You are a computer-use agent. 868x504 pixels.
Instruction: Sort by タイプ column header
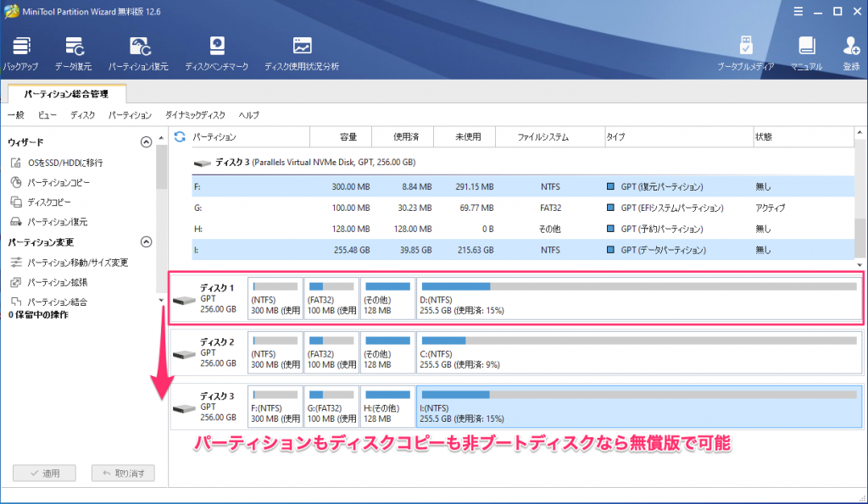tap(679, 136)
